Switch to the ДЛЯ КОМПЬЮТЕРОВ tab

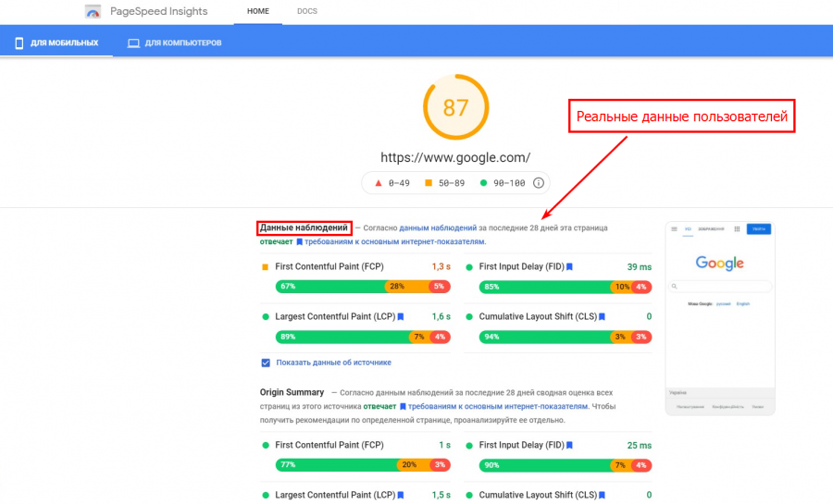coord(175,43)
